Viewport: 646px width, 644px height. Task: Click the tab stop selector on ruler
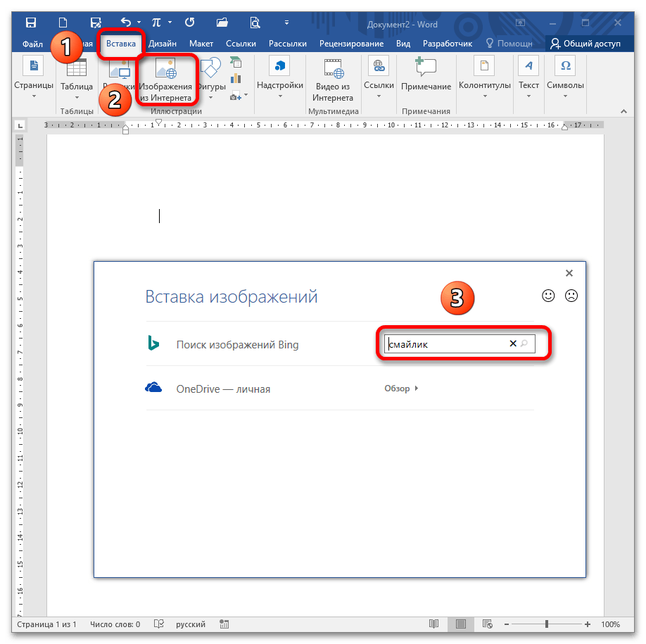tap(20, 125)
